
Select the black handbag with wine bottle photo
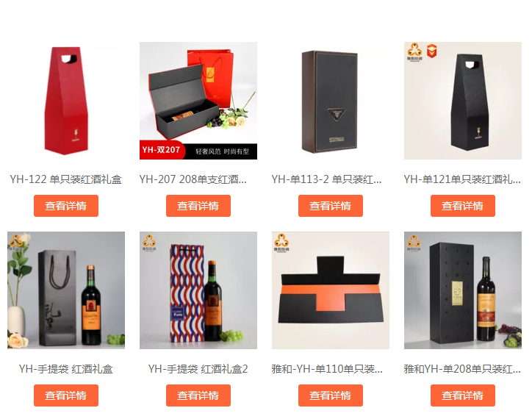point(66,290)
